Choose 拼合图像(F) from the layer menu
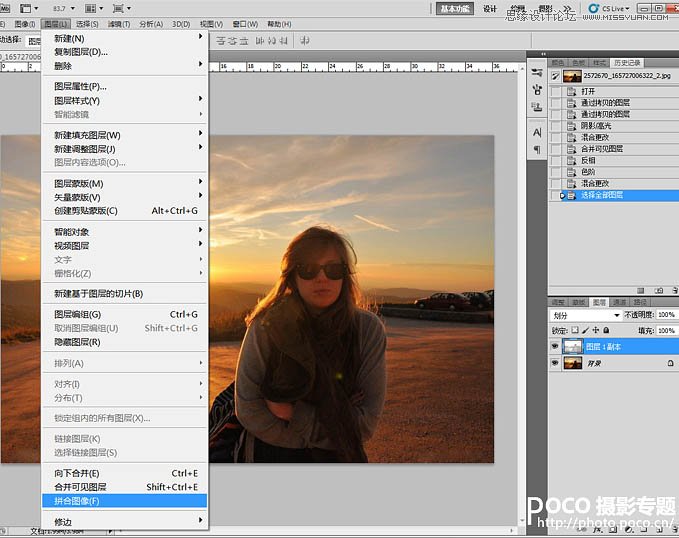 (78, 500)
